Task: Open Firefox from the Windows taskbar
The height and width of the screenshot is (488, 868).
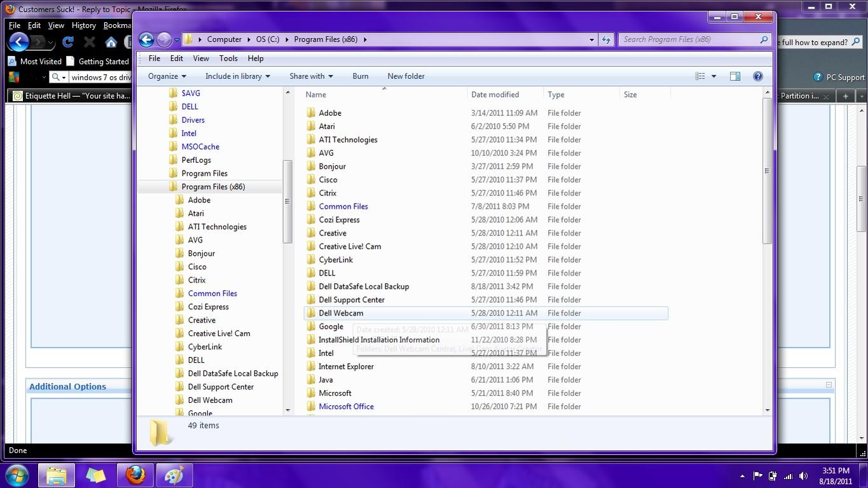Action: tap(135, 475)
